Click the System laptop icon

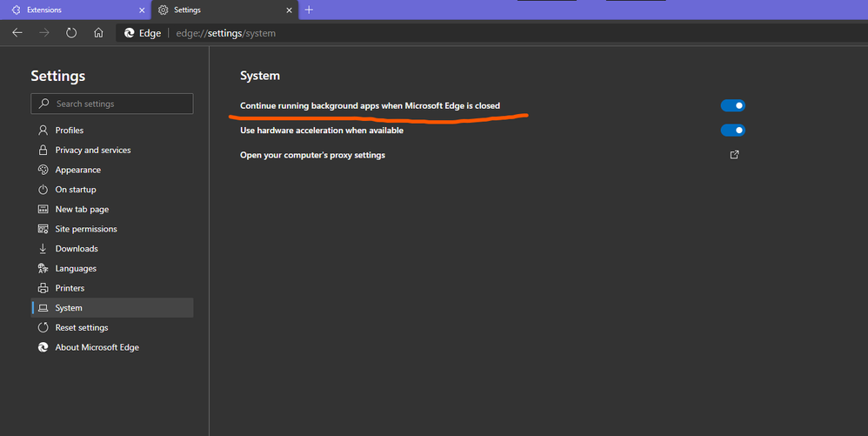click(43, 308)
